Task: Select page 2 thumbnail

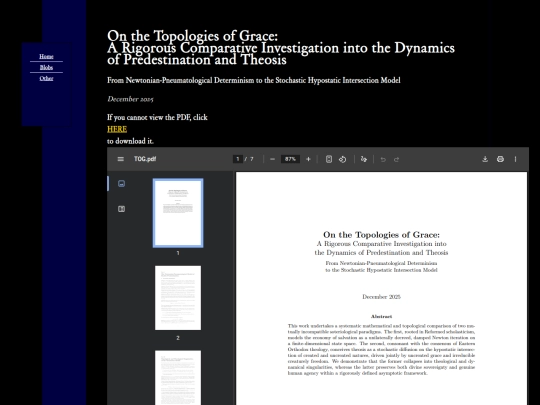Action: [178, 298]
